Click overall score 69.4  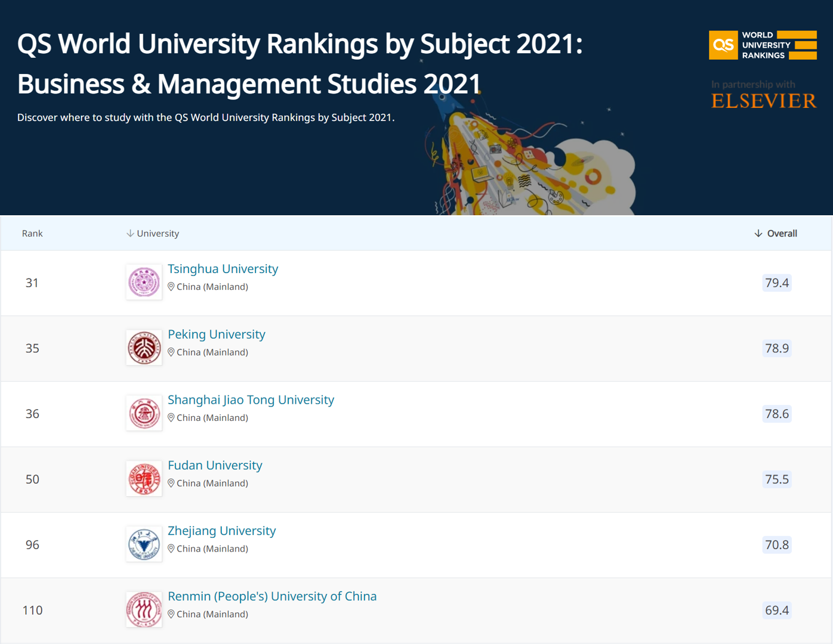click(777, 611)
